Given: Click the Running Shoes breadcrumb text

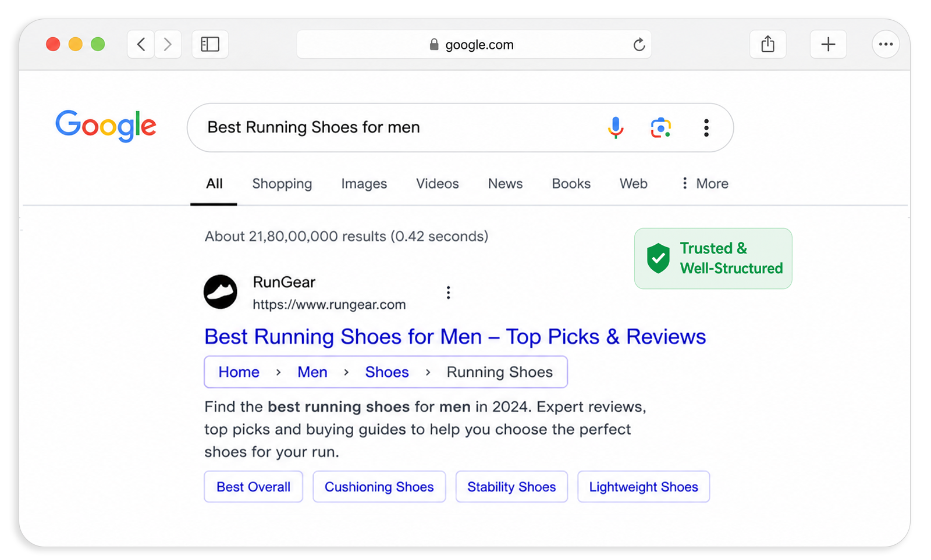Looking at the screenshot, I should pos(500,372).
